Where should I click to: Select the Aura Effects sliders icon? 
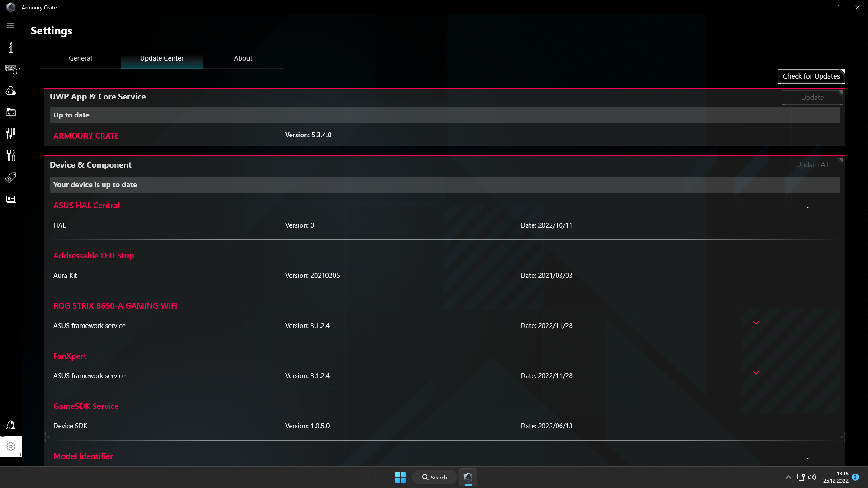(x=11, y=133)
